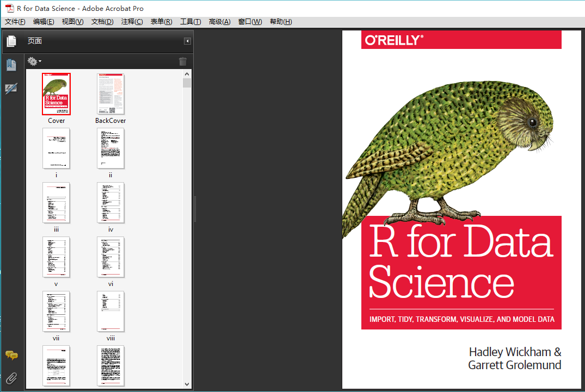Open the Bookmarks panel icon
Image resolution: width=585 pixels, height=392 pixels.
11,65
